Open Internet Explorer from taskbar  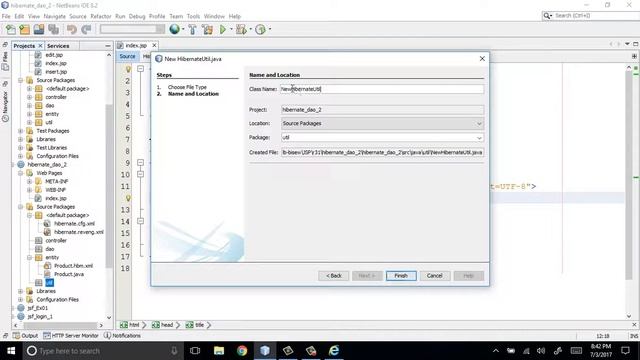[x=334, y=351]
